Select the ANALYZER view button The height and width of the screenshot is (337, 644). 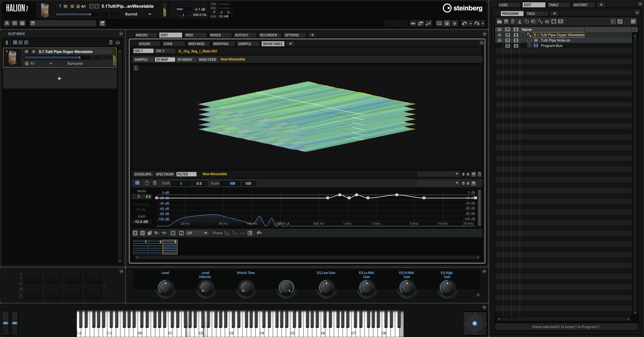tap(207, 60)
